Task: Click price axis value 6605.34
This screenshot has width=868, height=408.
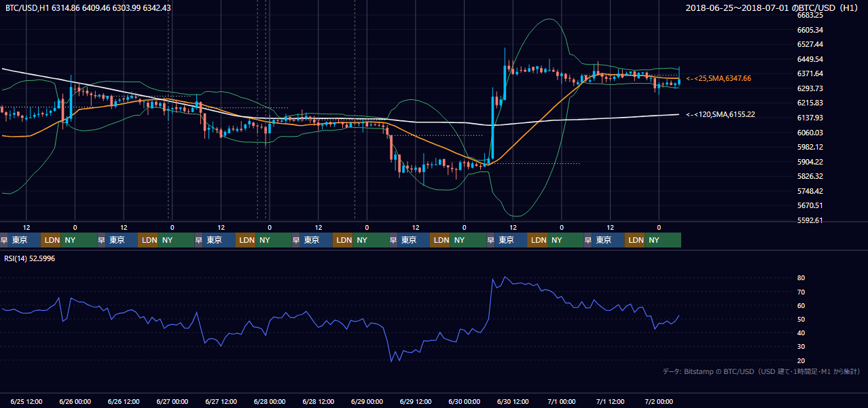Action: 810,30
